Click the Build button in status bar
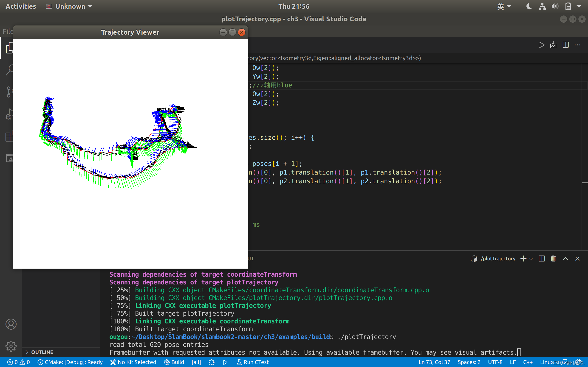The width and height of the screenshot is (588, 367). tap(174, 362)
